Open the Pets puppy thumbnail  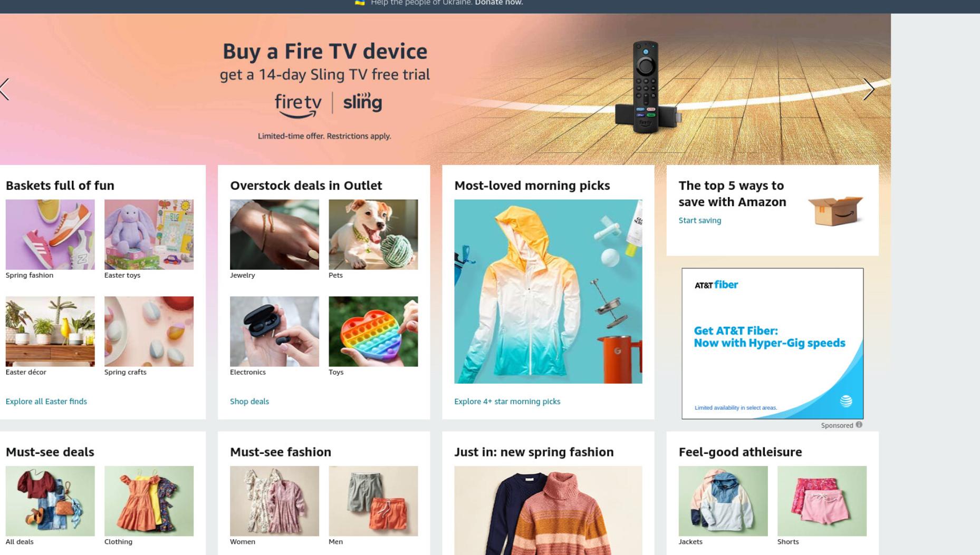[373, 235]
